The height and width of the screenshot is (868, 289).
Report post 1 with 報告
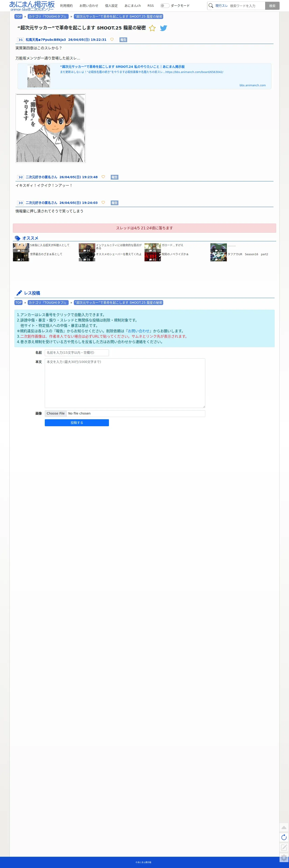(123, 40)
